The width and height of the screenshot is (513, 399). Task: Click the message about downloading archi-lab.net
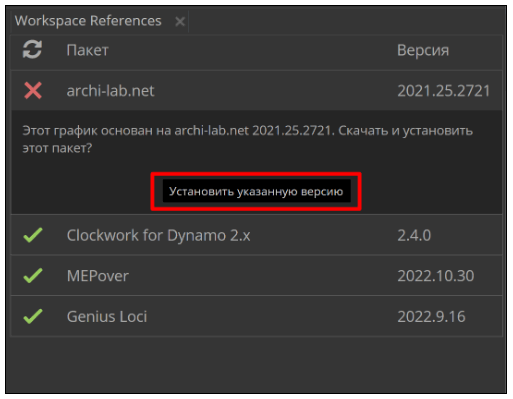coord(247,139)
